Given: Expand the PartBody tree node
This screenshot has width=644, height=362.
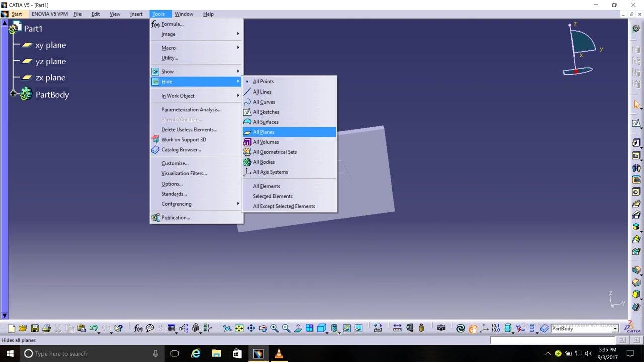Looking at the screenshot, I should pos(13,94).
